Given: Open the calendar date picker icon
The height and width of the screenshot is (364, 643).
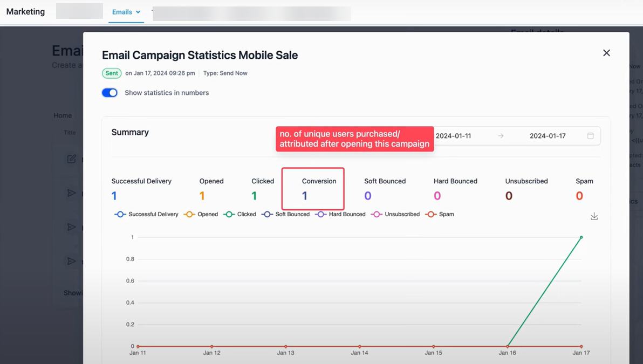Looking at the screenshot, I should point(590,136).
